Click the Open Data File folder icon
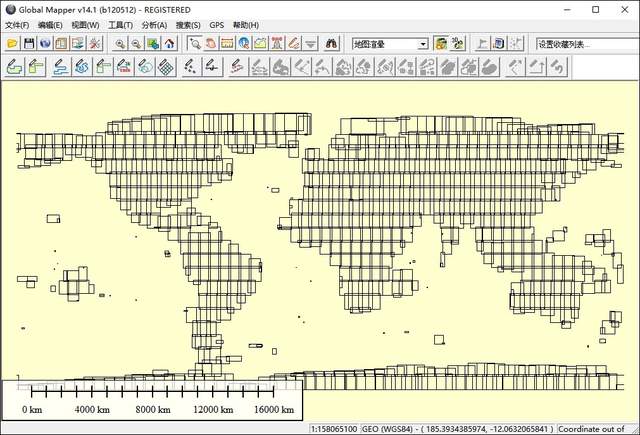Image resolution: width=640 pixels, height=435 pixels. coord(12,44)
